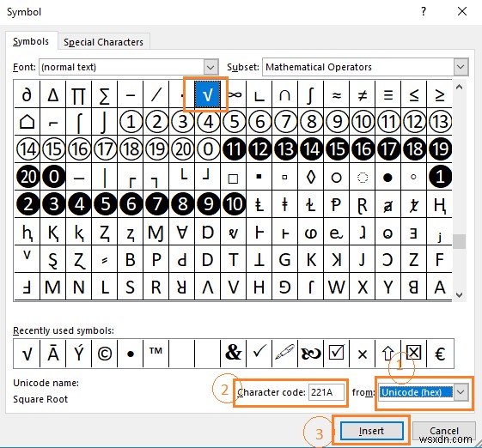Select the euro sign in recently used symbols
Image resolution: width=482 pixels, height=448 pixels.
tap(440, 354)
